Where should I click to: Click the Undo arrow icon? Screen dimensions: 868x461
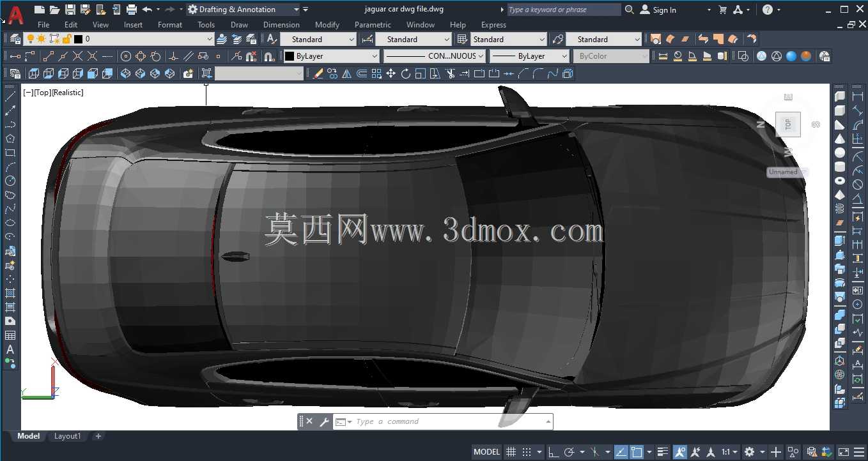147,10
